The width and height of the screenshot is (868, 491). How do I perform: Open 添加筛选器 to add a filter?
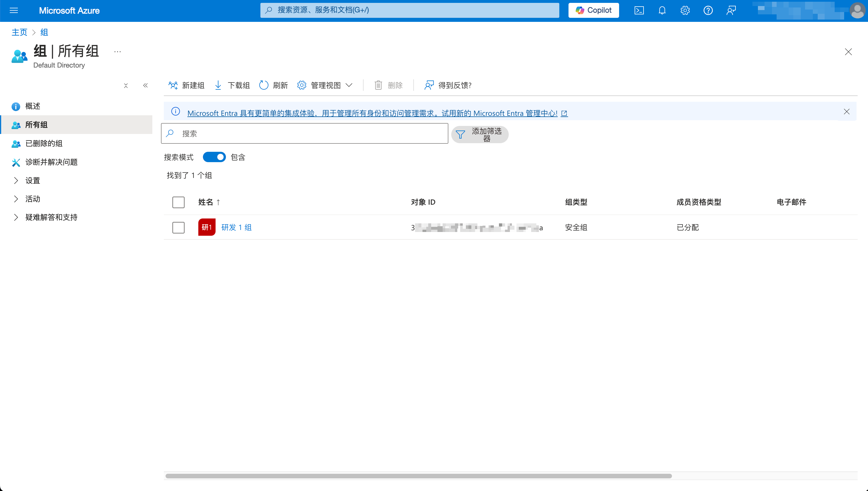click(x=480, y=134)
